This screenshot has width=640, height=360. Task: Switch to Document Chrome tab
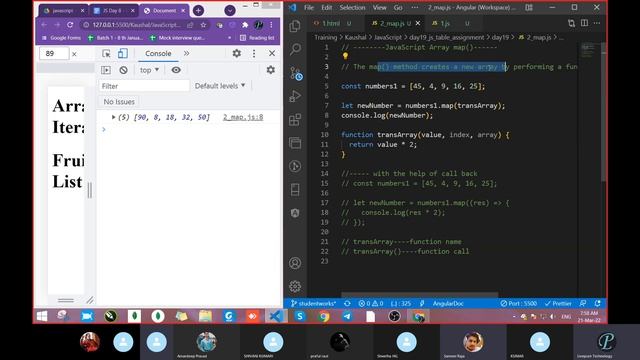(164, 11)
